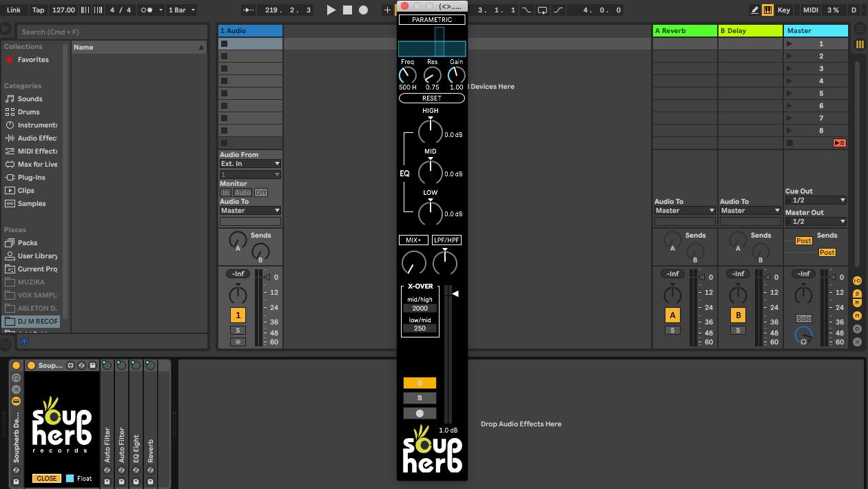Set track 1 monitor to Auto

[242, 193]
